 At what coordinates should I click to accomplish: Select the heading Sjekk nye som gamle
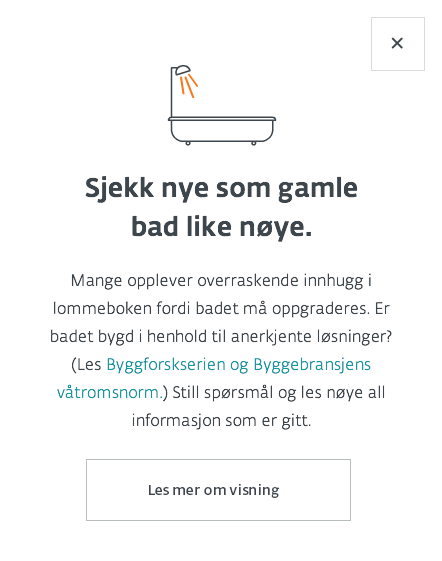(x=221, y=188)
